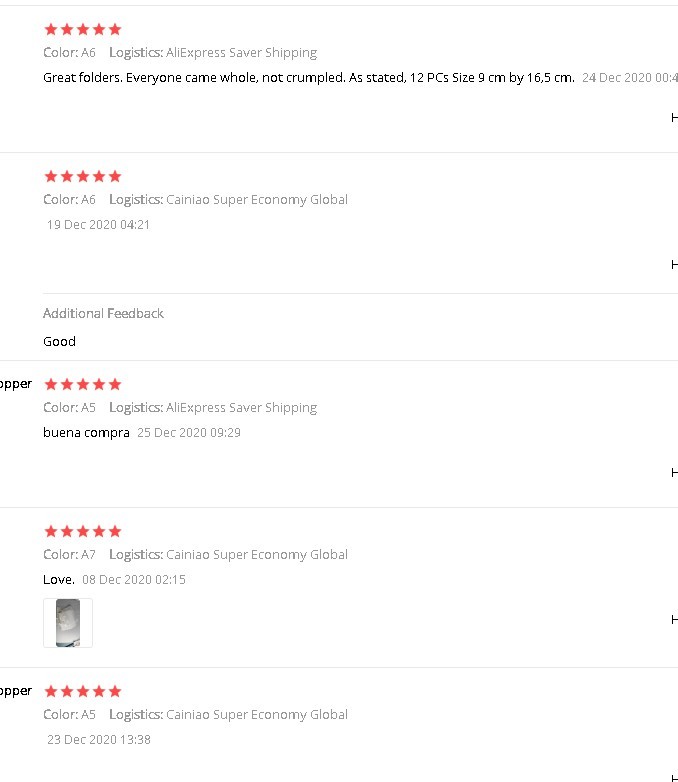
Task: Click the 'Color: A7' label
Action: pos(69,554)
